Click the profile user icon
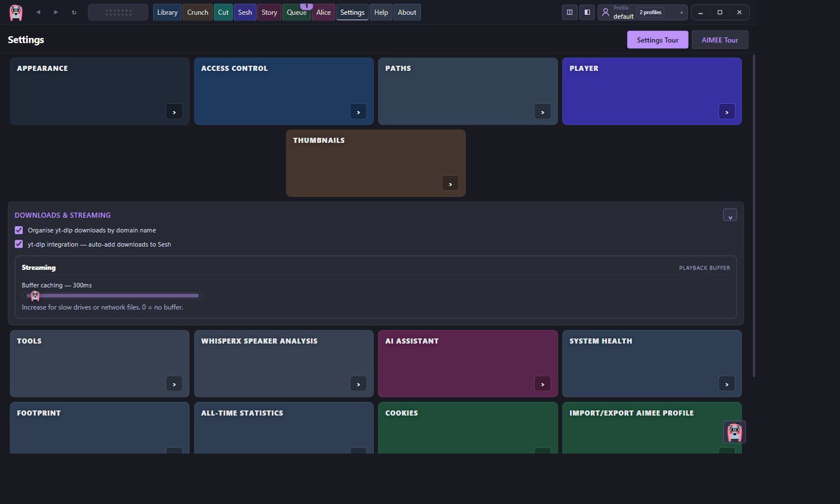This screenshot has width=840, height=504. tap(606, 12)
